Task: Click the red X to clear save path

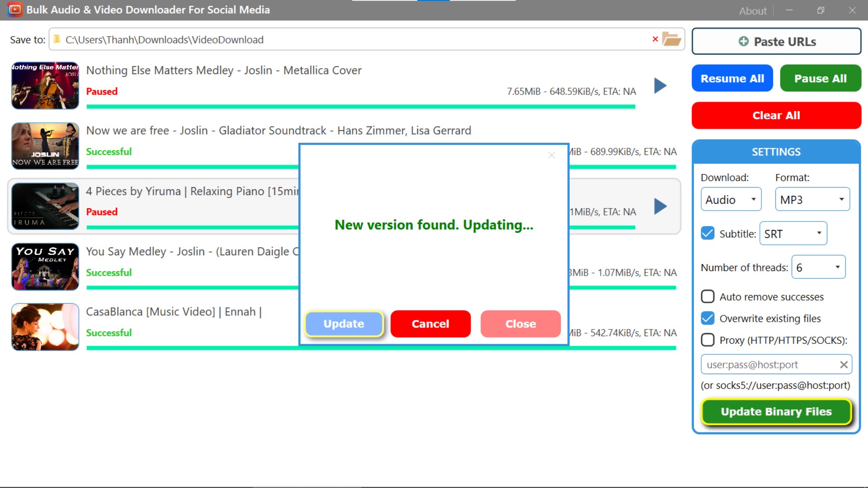Action: click(655, 39)
